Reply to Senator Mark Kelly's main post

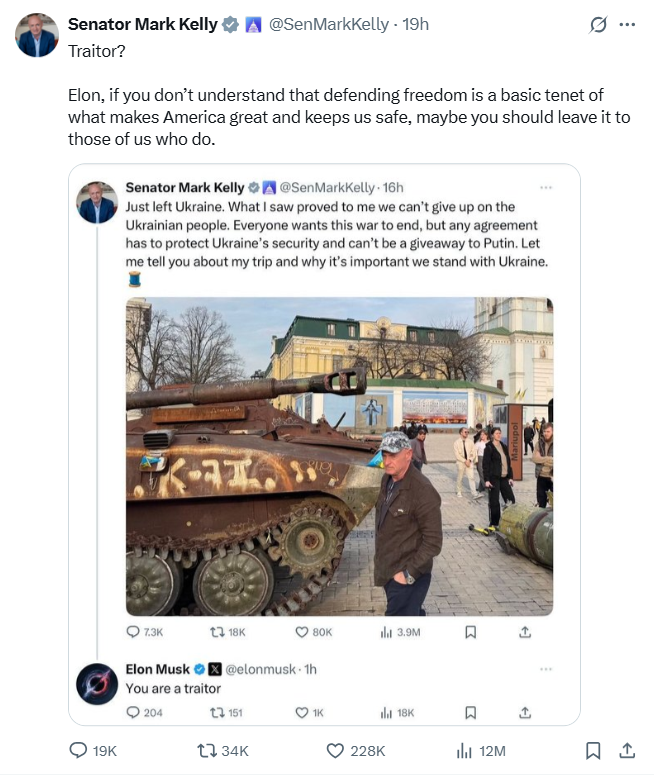point(78,750)
